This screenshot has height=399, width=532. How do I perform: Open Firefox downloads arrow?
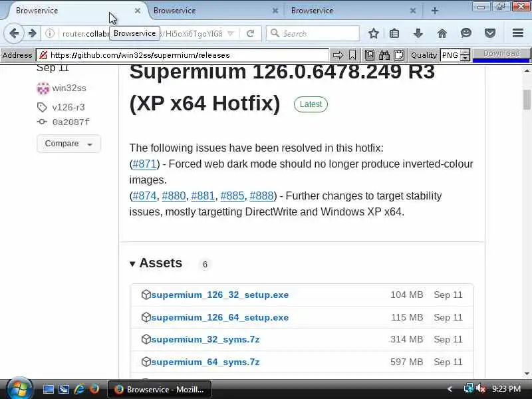(x=418, y=33)
